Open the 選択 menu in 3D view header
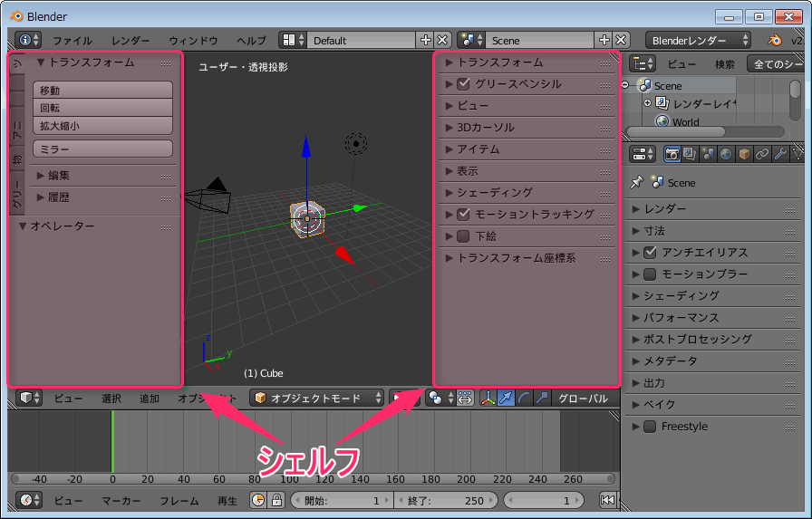Screen dimensions: 812x519 coord(111,398)
